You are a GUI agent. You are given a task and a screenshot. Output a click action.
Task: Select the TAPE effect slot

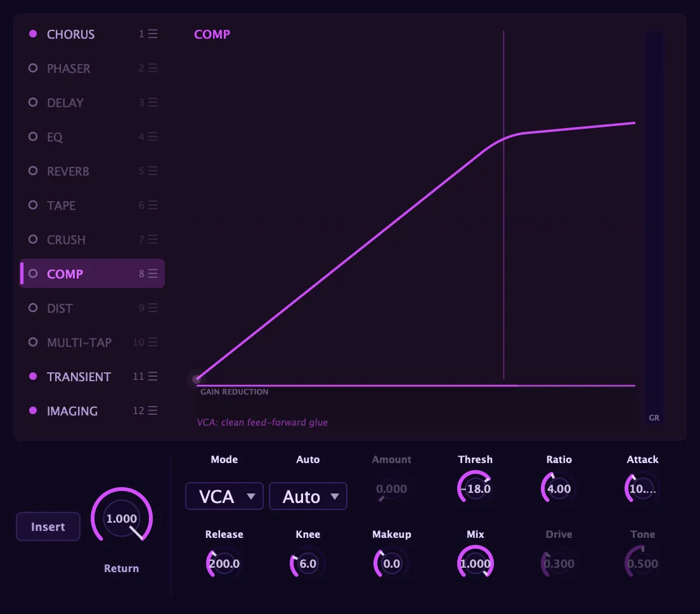(93, 205)
